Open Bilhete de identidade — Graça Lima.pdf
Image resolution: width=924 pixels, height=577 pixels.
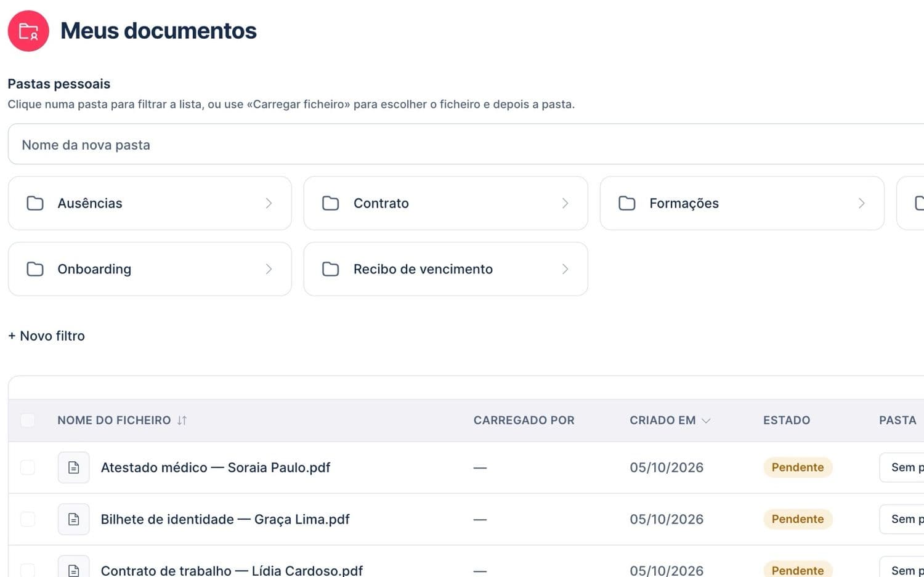pyautogui.click(x=225, y=519)
